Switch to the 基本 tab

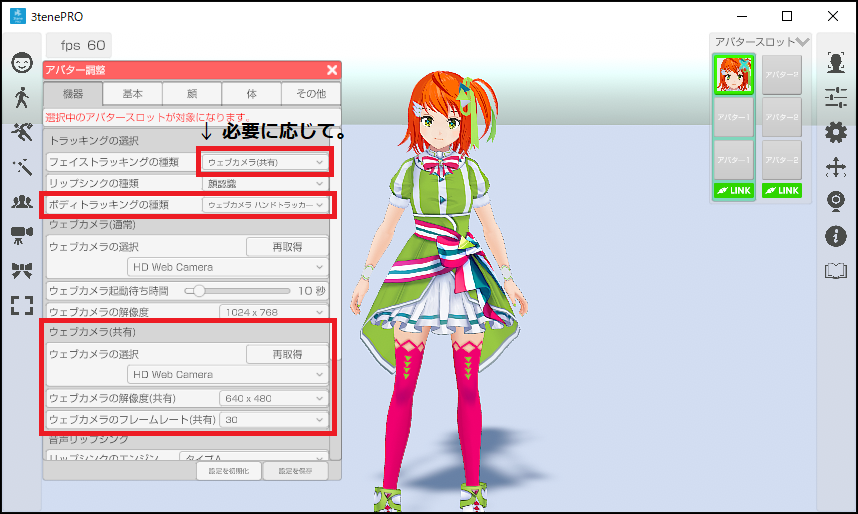(132, 94)
